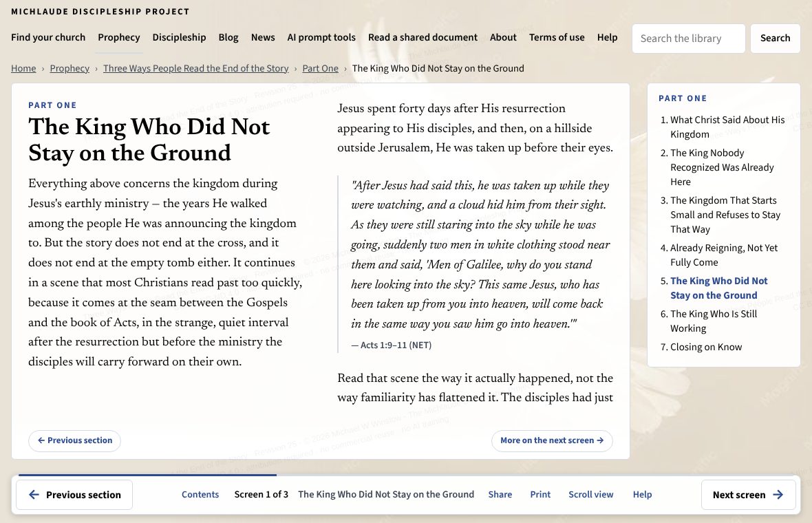Open The King Who Is Still Working
This screenshot has height=523, width=812.
[714, 321]
